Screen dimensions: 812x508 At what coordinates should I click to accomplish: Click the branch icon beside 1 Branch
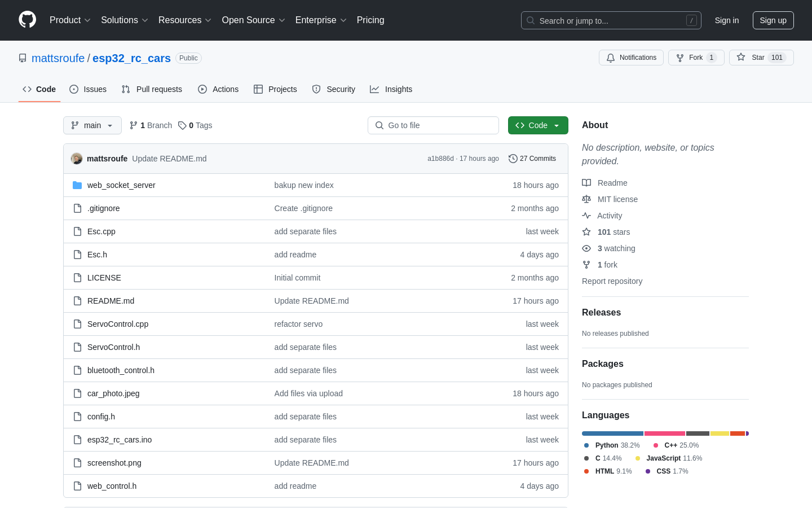pyautogui.click(x=134, y=125)
